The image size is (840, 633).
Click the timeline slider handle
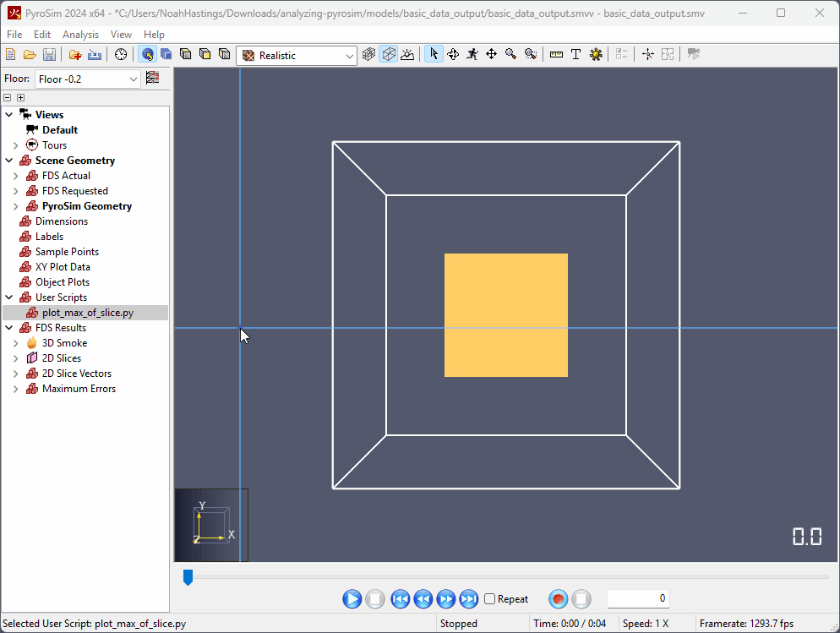click(188, 577)
